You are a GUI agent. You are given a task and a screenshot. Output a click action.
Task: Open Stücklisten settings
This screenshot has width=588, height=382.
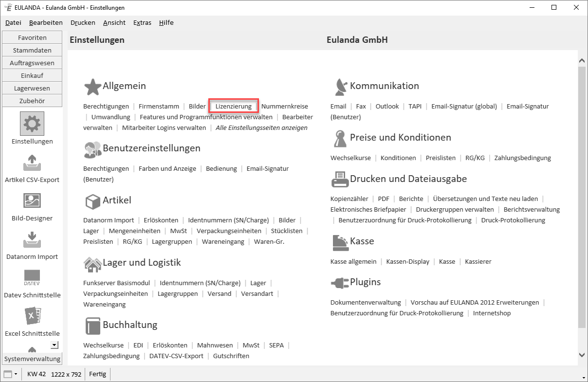coord(287,231)
